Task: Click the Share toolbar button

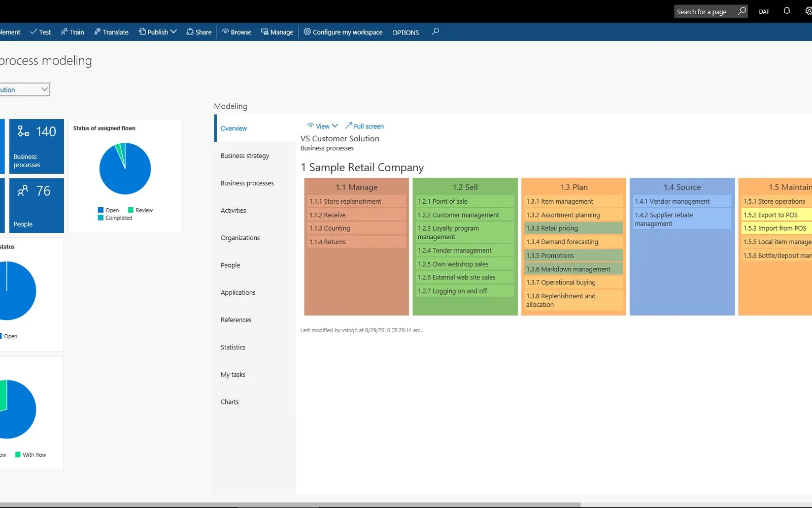Action: (199, 32)
